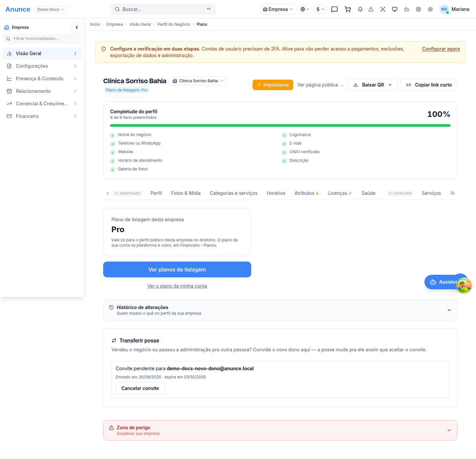
Task: Click the warning triangle alerts icon
Action: 371,9
